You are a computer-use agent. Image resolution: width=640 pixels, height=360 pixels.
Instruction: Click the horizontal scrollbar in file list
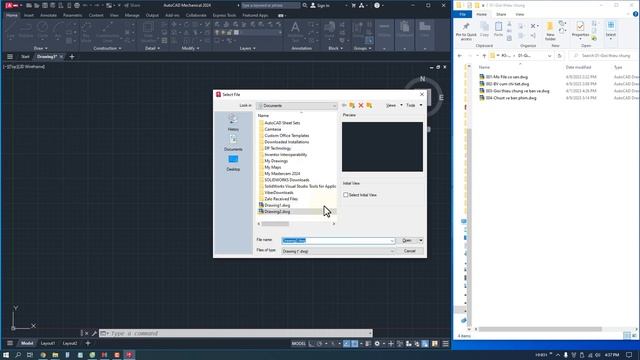pos(276,224)
